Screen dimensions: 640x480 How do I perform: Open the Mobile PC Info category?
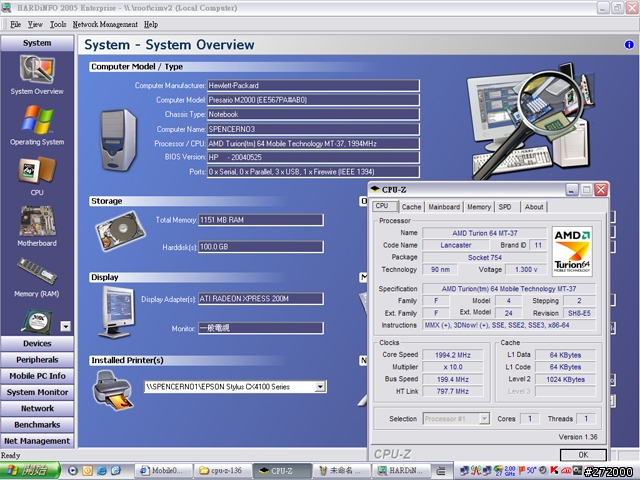click(37, 376)
